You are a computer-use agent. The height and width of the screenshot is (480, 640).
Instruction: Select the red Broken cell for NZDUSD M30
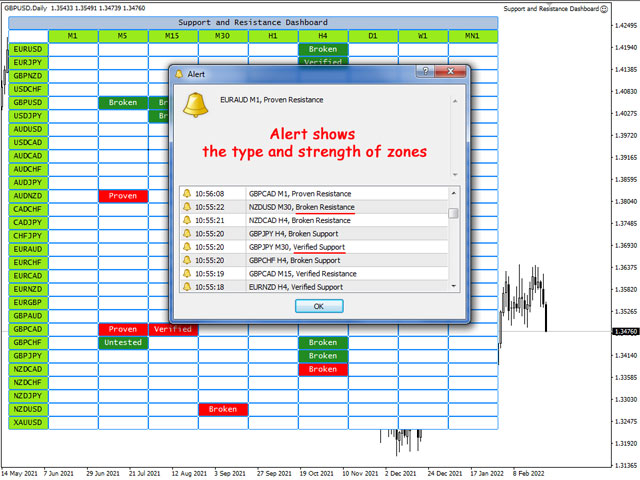(223, 409)
